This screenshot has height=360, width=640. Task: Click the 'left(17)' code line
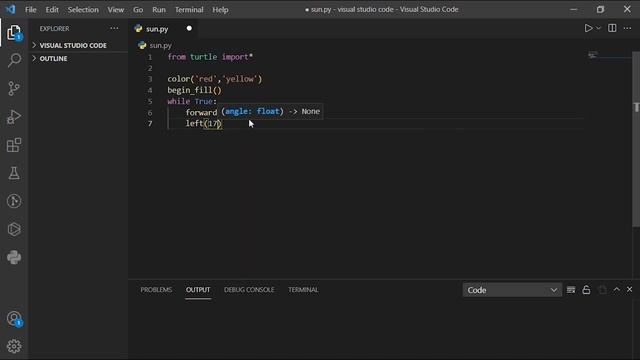[x=204, y=124]
